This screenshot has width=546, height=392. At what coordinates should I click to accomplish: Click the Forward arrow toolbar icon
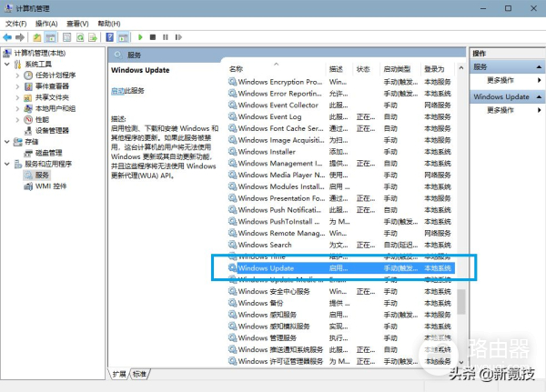click(20, 37)
